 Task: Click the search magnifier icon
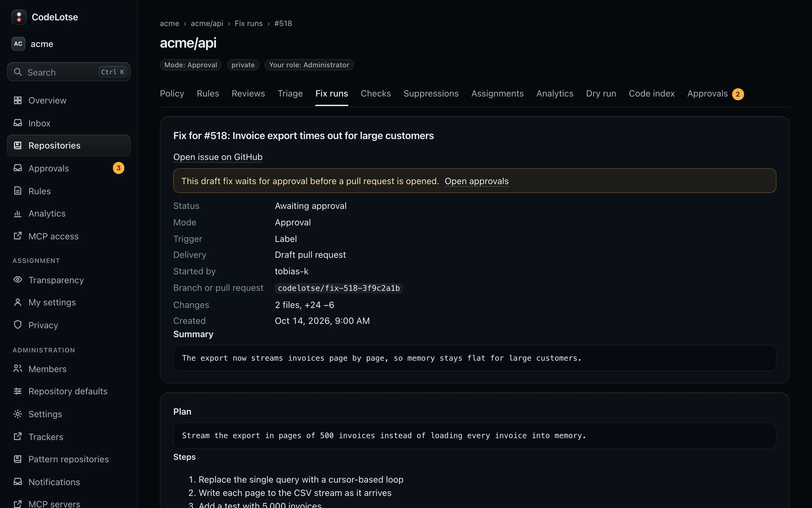18,72
